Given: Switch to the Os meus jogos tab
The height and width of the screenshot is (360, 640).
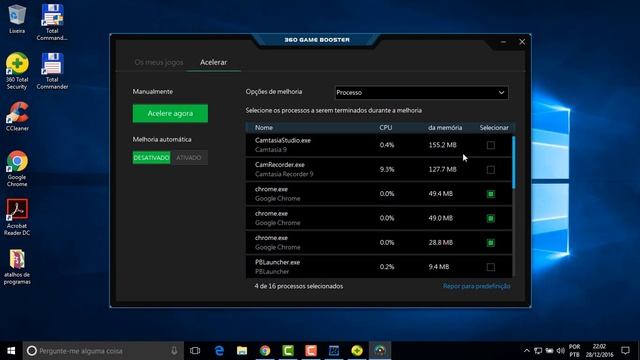Looking at the screenshot, I should pyautogui.click(x=159, y=62).
